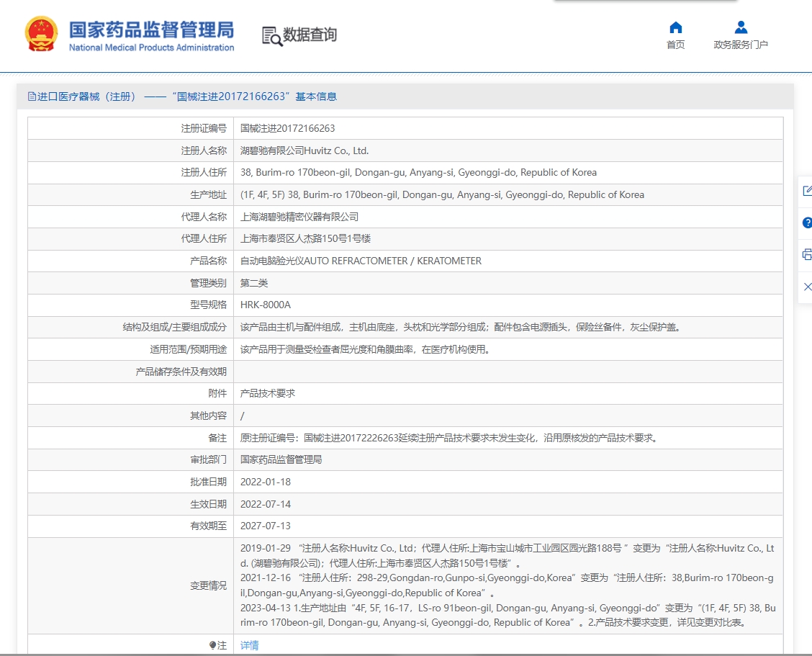812x656 pixels.
Task: Open the 详情 link
Action: click(250, 645)
